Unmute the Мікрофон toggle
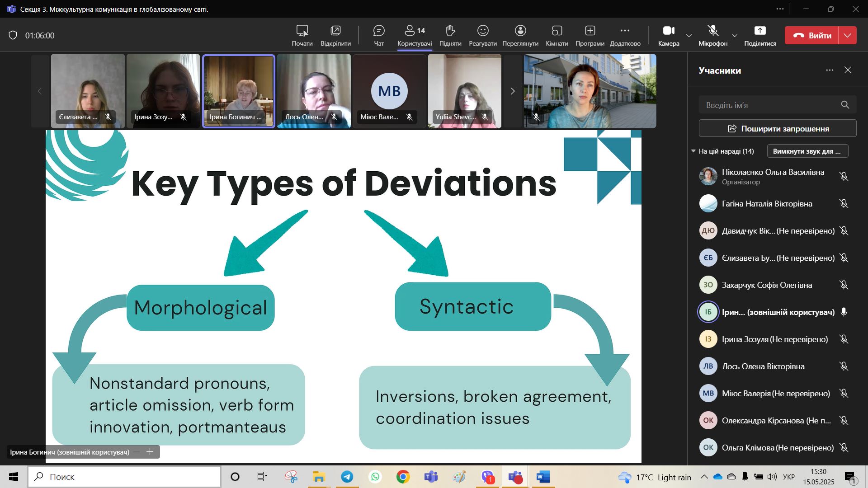Image resolution: width=868 pixels, height=488 pixels. click(x=713, y=35)
